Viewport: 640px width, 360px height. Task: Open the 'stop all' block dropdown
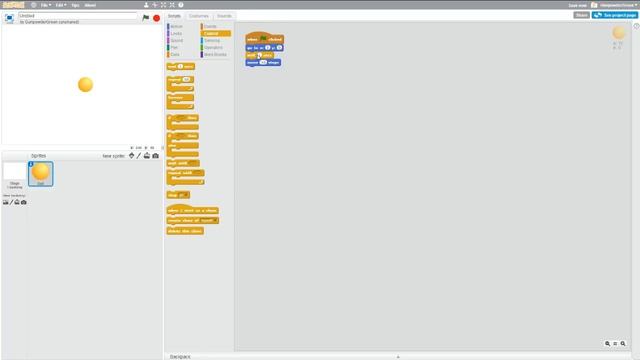(x=186, y=195)
